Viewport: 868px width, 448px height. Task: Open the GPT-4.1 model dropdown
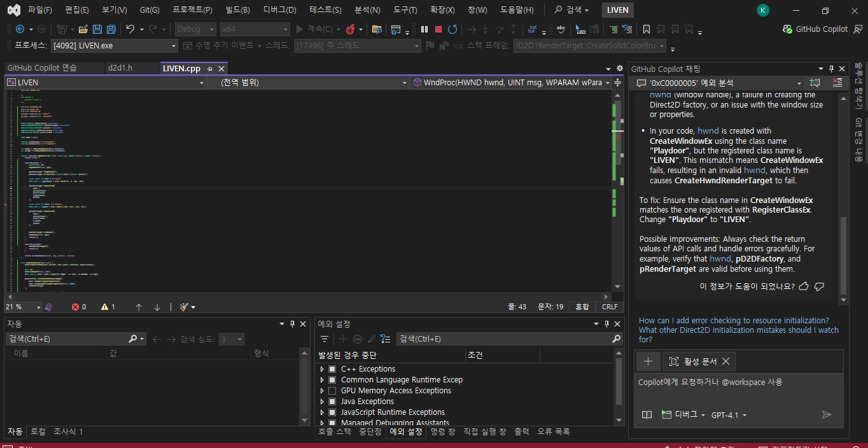pos(729,415)
